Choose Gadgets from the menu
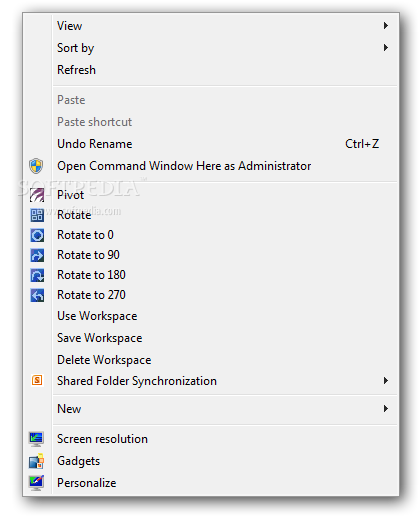This screenshot has width=420, height=517. pos(211,461)
